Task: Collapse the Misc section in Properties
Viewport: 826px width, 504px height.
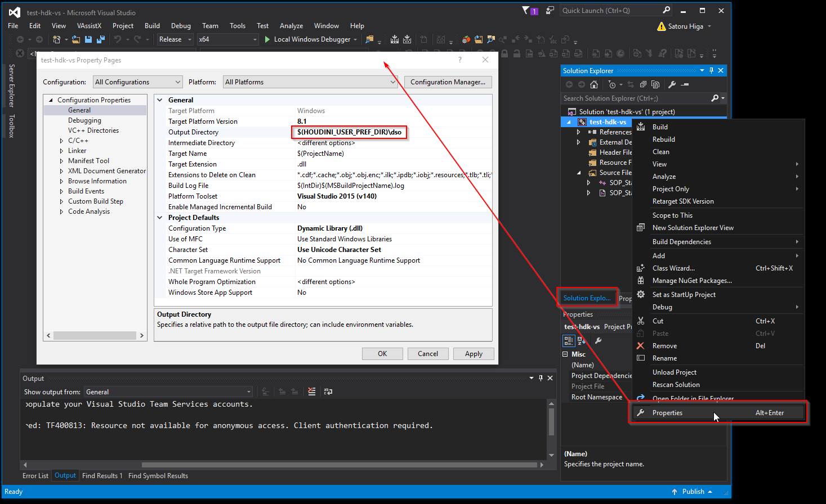Action: coord(565,354)
